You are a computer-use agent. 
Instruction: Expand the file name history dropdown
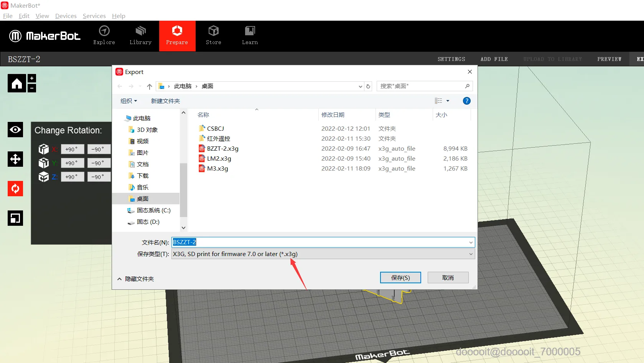click(471, 242)
